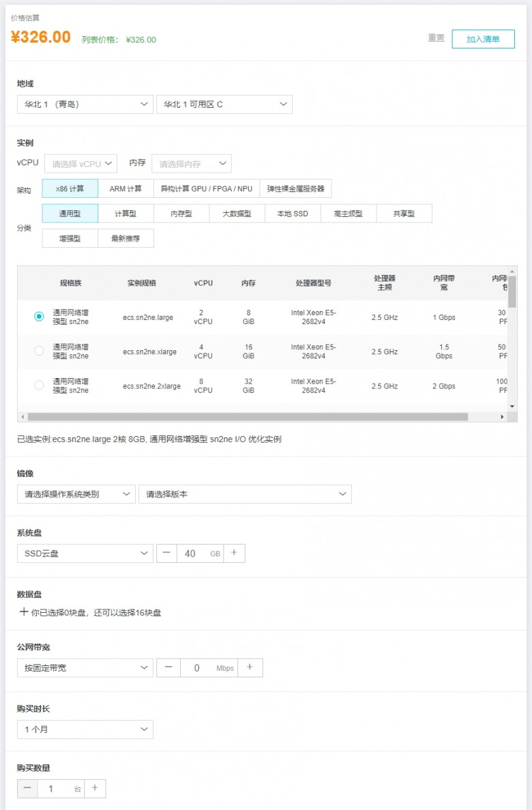
Task: Click the system disk 40 GB field
Action: click(x=200, y=553)
